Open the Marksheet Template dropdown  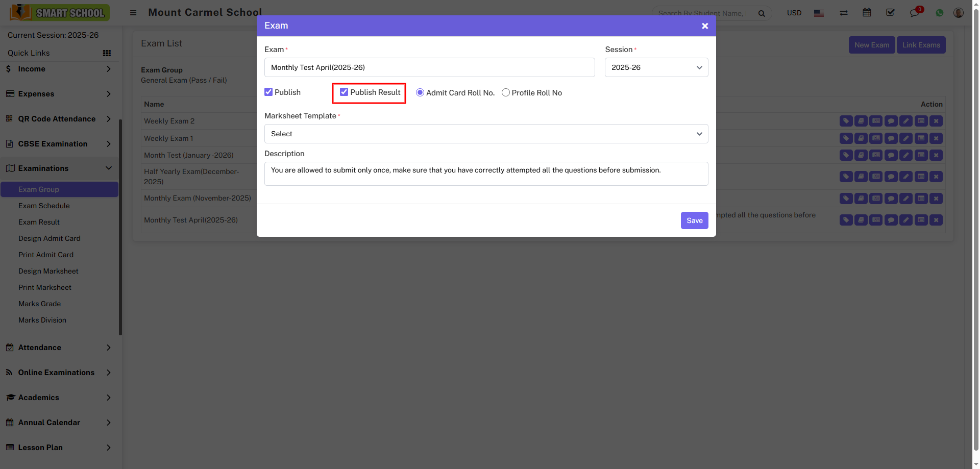pos(486,134)
